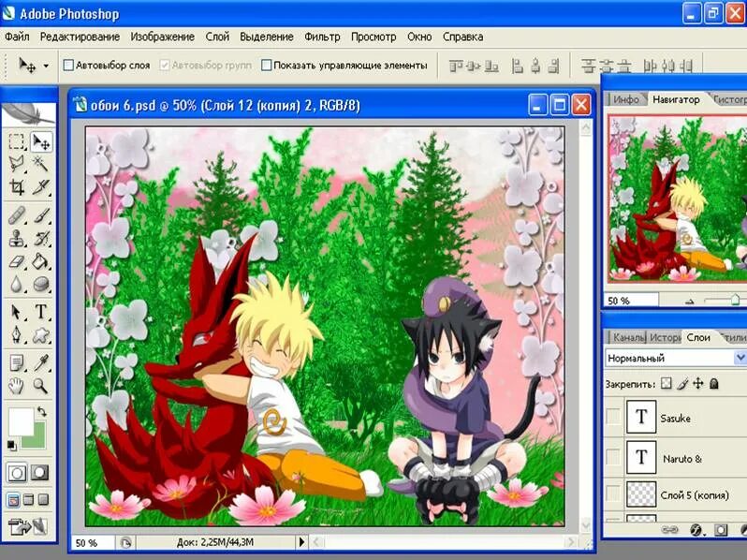This screenshot has width=747, height=560.
Task: Open the "Файл" menu
Action: click(17, 37)
